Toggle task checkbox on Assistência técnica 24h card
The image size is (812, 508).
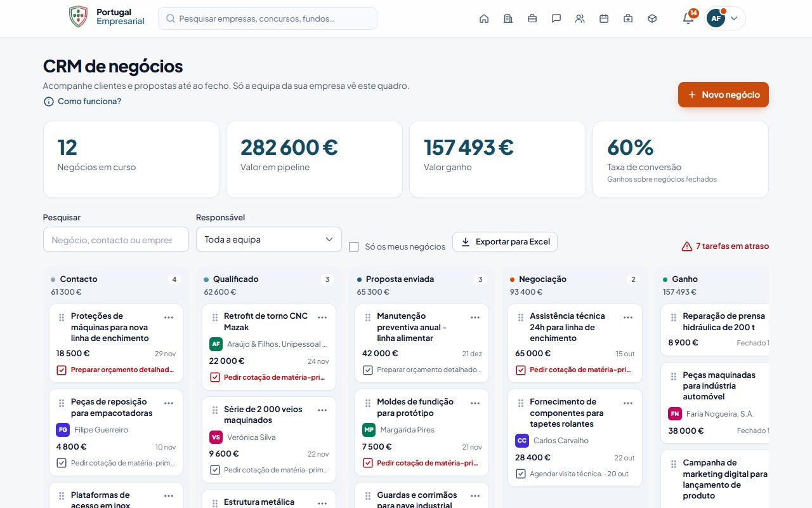pyautogui.click(x=520, y=370)
